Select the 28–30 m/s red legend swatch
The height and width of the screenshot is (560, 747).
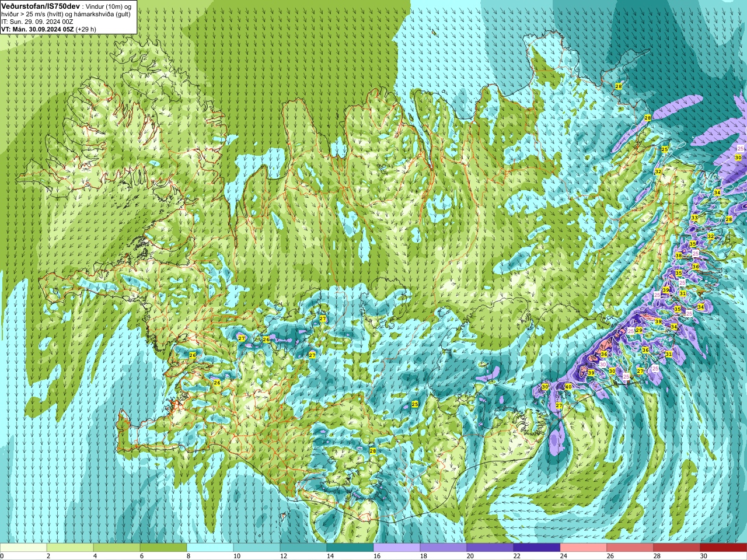677,548
